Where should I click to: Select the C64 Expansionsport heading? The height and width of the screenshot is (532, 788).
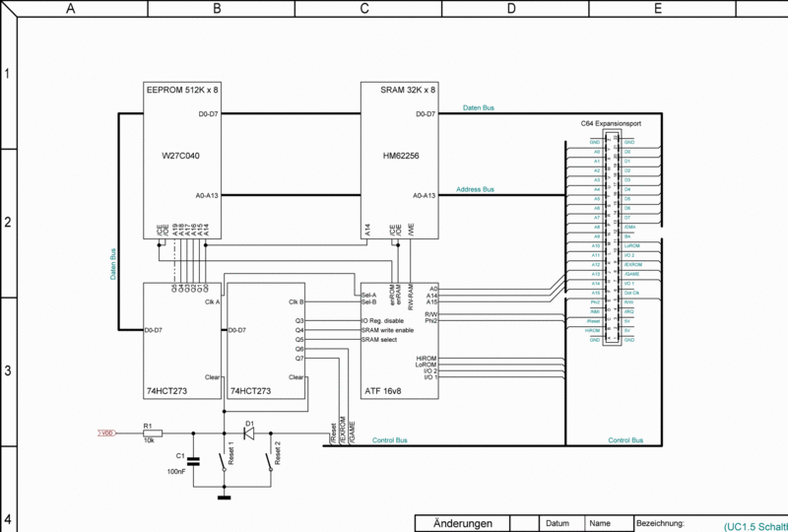click(611, 123)
